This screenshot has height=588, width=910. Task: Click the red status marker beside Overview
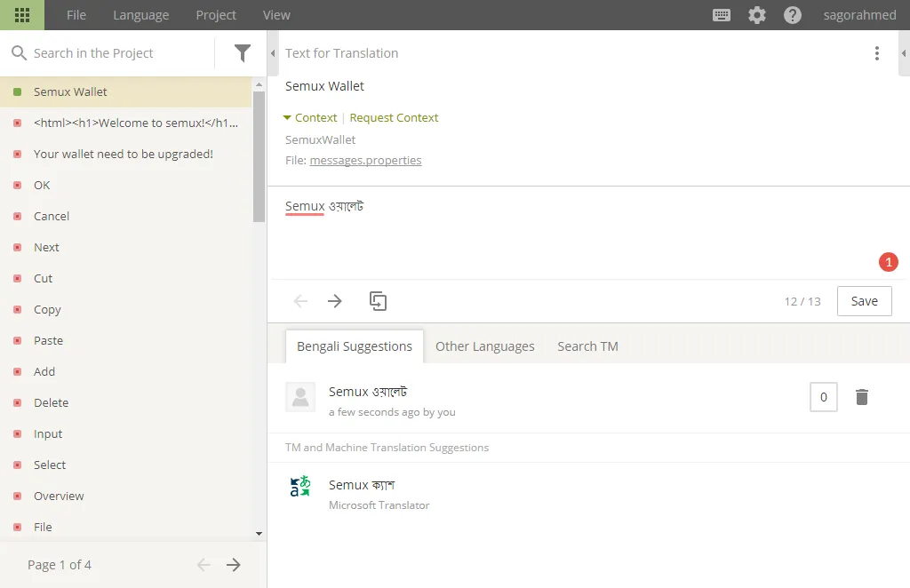pyautogui.click(x=18, y=496)
